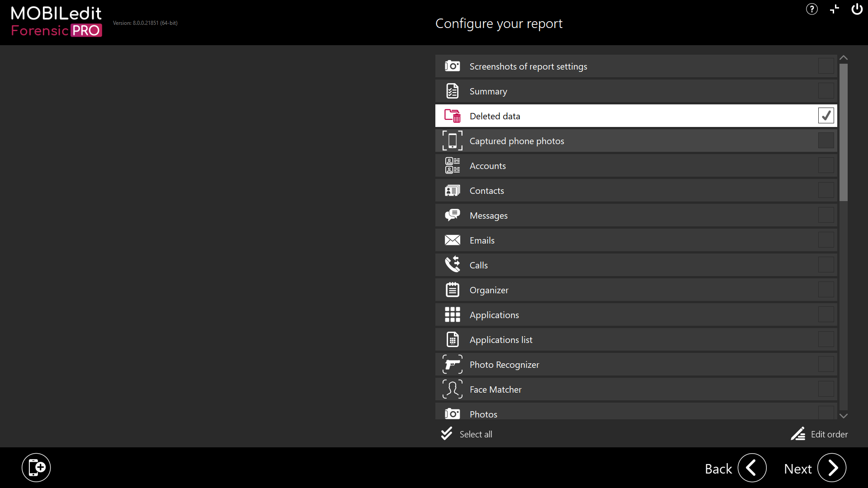Tick the Contacts checkbox

pyautogui.click(x=826, y=190)
